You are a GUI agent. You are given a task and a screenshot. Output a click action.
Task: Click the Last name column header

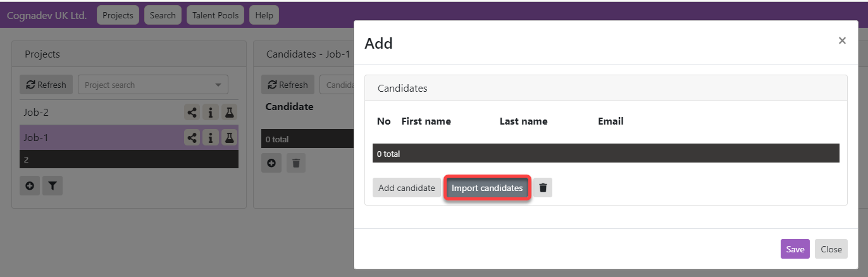click(524, 121)
